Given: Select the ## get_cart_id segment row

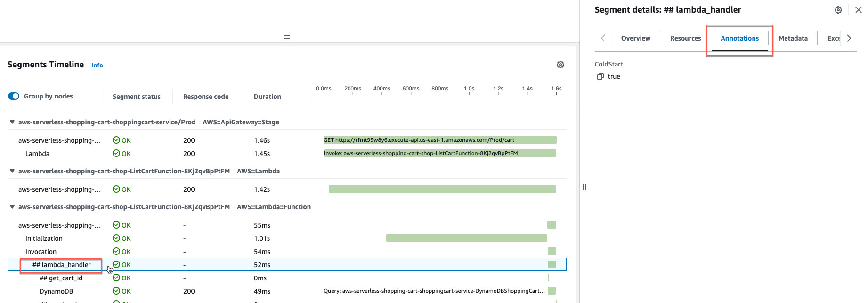Looking at the screenshot, I should pos(287,278).
